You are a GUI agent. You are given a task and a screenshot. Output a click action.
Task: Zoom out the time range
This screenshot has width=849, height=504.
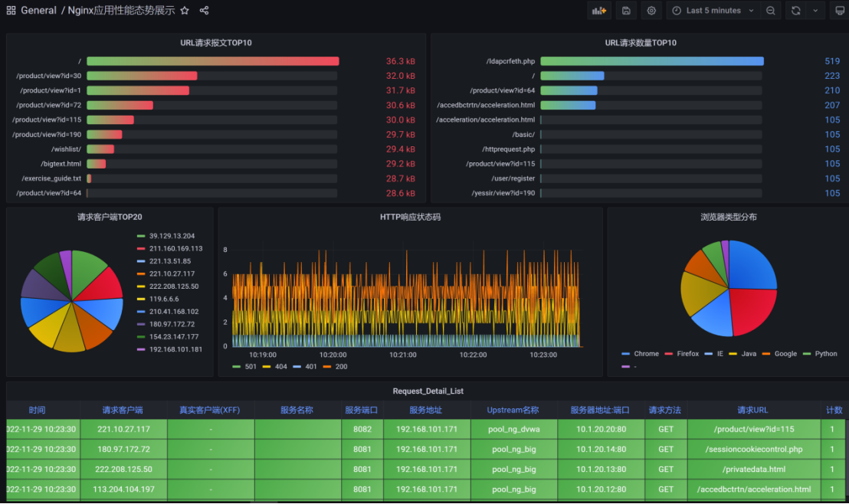click(771, 10)
